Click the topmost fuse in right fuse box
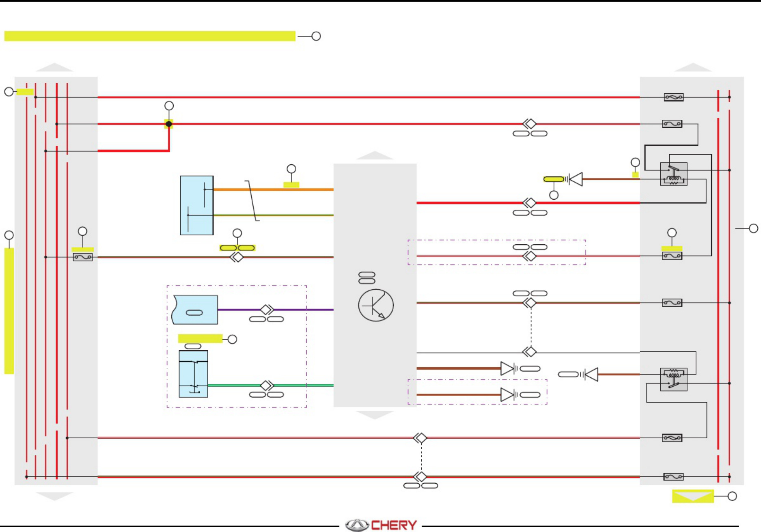Viewport: 761px width, 532px height. [x=674, y=97]
